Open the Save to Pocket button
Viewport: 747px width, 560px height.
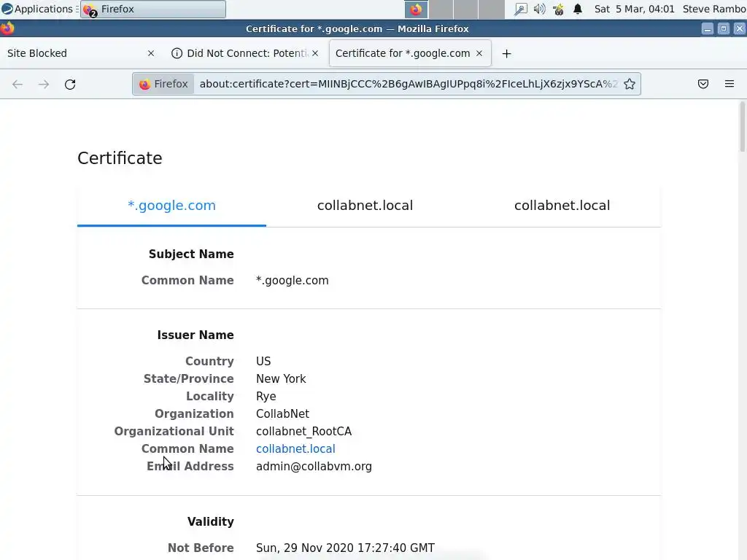click(703, 85)
